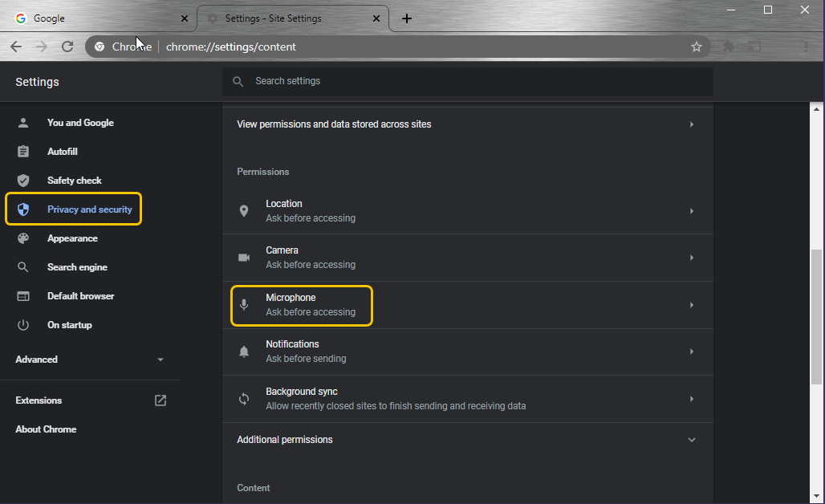The height and width of the screenshot is (504, 825).
Task: Open On startup settings
Action: click(70, 325)
